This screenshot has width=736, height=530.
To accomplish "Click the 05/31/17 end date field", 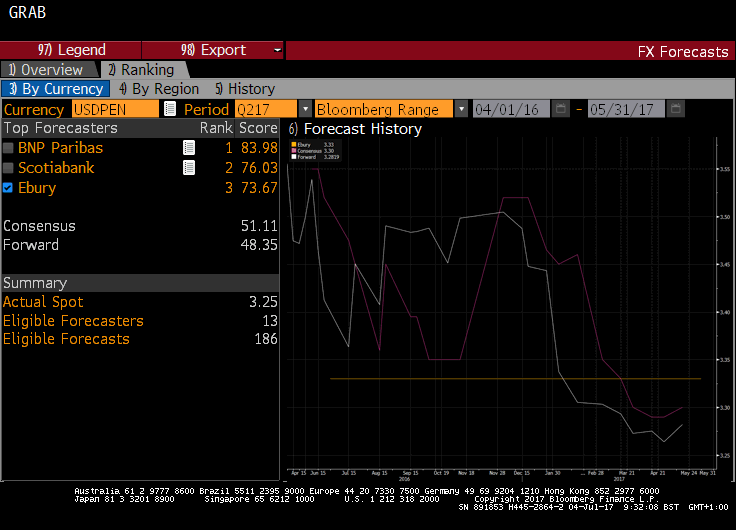I will pos(626,109).
